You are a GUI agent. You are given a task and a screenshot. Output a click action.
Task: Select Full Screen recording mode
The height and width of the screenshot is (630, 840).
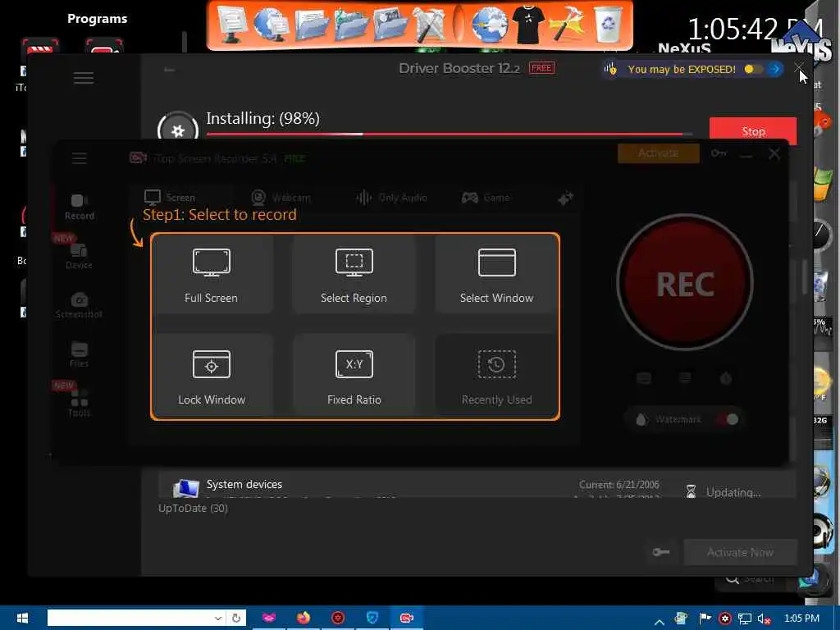click(212, 274)
